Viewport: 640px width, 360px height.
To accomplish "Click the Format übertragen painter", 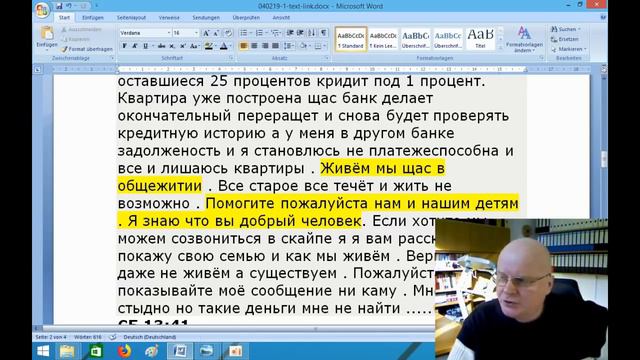I will [x=87, y=49].
